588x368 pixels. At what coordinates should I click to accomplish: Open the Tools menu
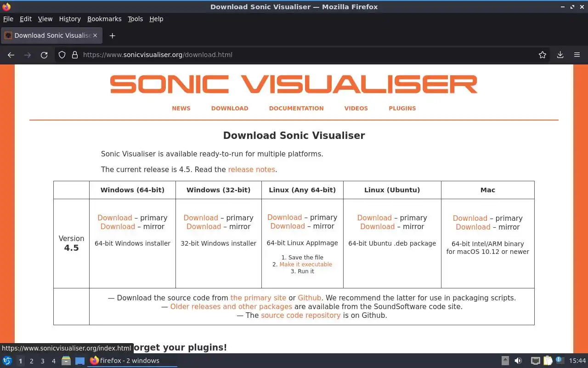click(136, 19)
